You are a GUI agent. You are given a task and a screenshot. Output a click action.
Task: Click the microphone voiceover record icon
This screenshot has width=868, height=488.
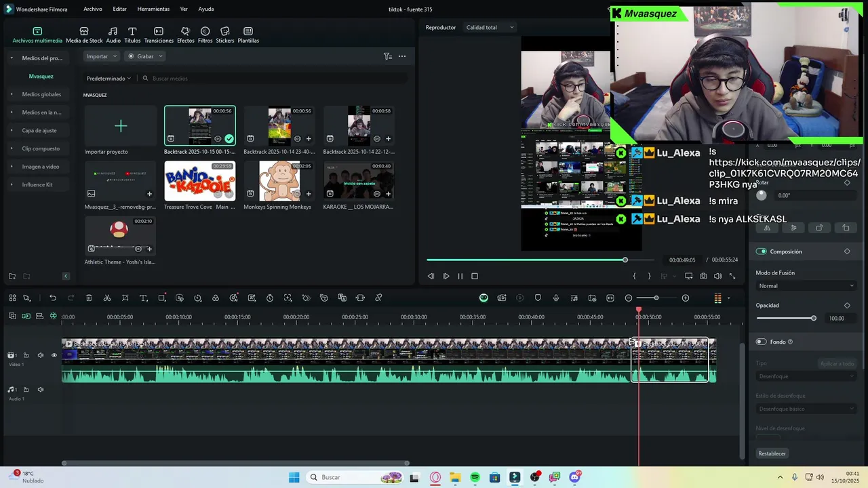click(x=556, y=298)
